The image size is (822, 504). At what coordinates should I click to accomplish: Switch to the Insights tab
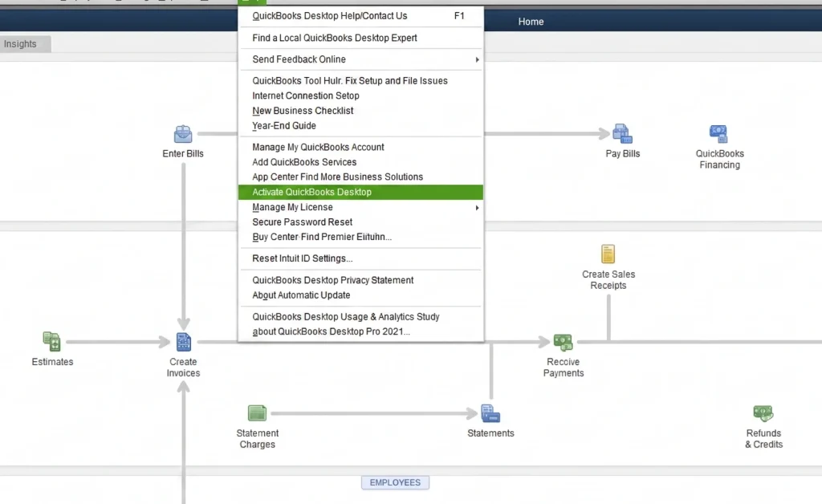[x=24, y=44]
